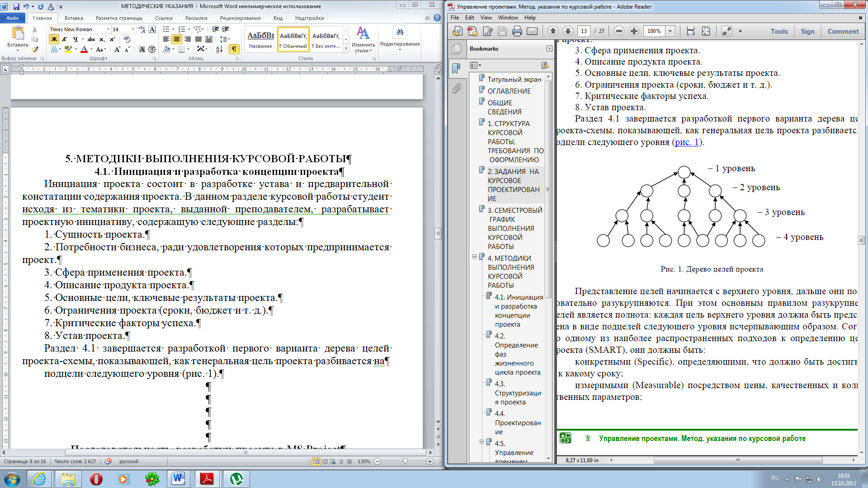The height and width of the screenshot is (488, 868).
Task: Switch to the Рецензирование tab
Action: pos(241,18)
